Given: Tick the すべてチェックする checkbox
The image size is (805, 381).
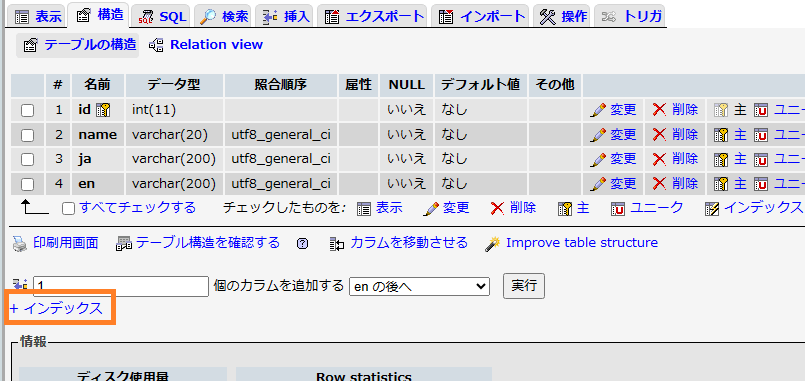Looking at the screenshot, I should click(x=68, y=208).
